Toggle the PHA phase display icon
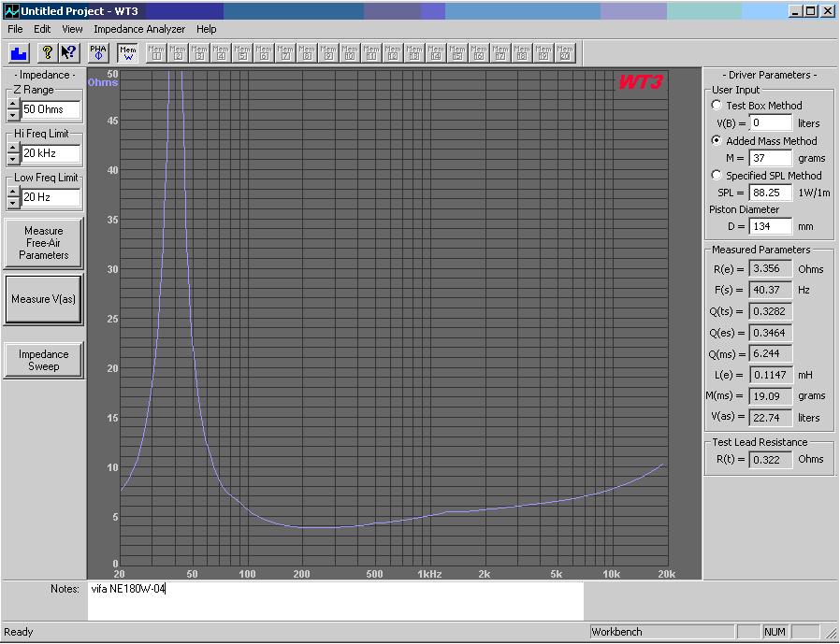The height and width of the screenshot is (644, 840). (x=98, y=51)
